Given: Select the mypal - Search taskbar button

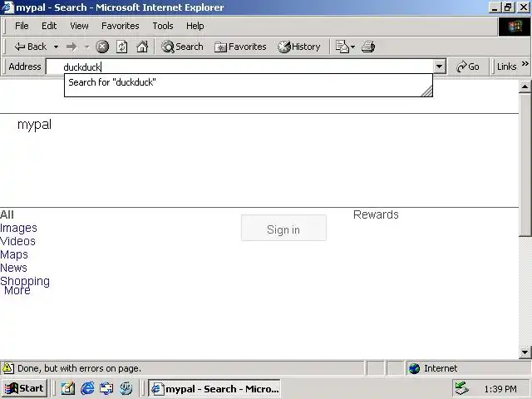Looking at the screenshot, I should [214, 388].
